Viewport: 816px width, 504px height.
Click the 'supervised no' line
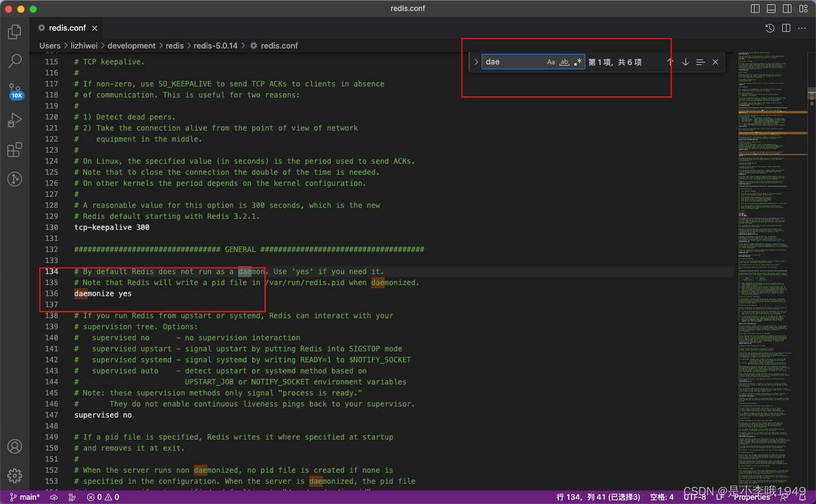coord(103,415)
